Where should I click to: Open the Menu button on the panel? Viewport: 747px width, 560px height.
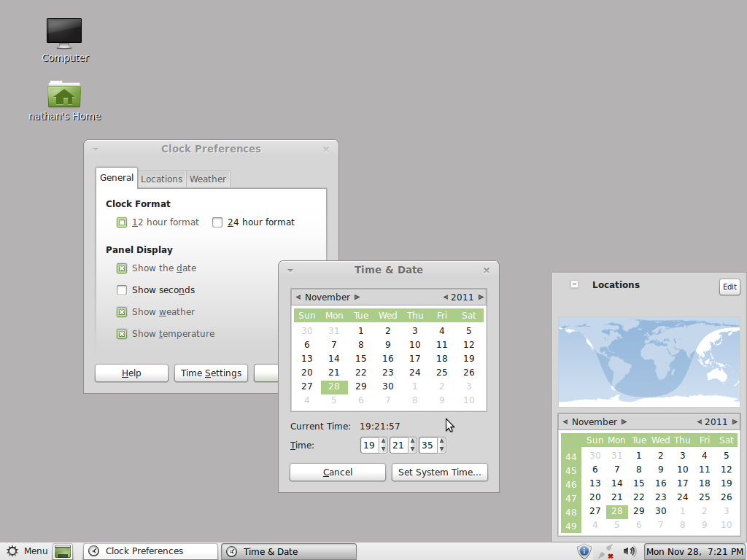27,551
